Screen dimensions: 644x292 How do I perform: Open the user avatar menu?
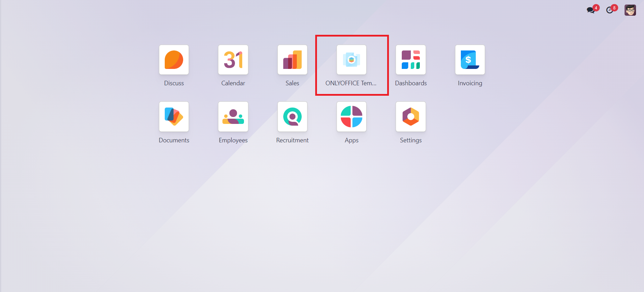pyautogui.click(x=630, y=10)
